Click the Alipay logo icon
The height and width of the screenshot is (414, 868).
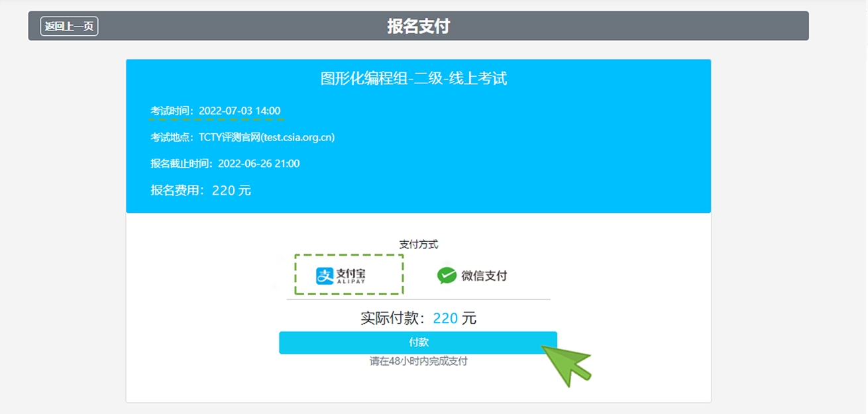click(x=324, y=276)
